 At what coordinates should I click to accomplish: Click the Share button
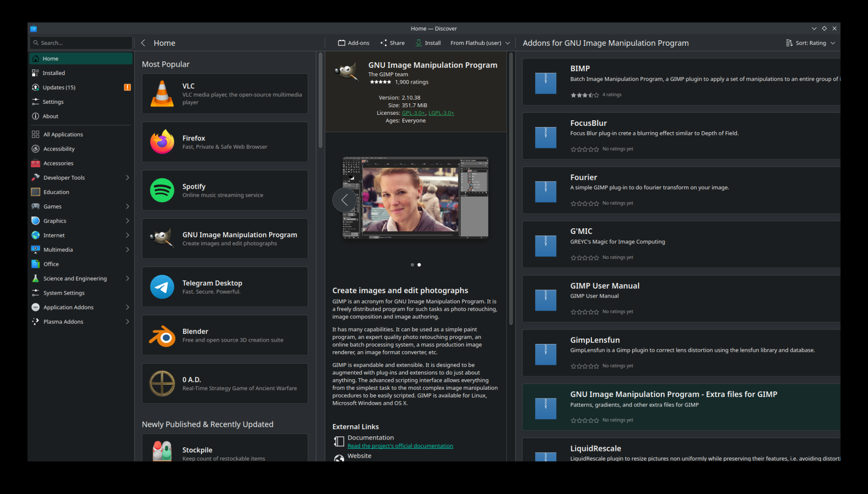[x=393, y=43]
